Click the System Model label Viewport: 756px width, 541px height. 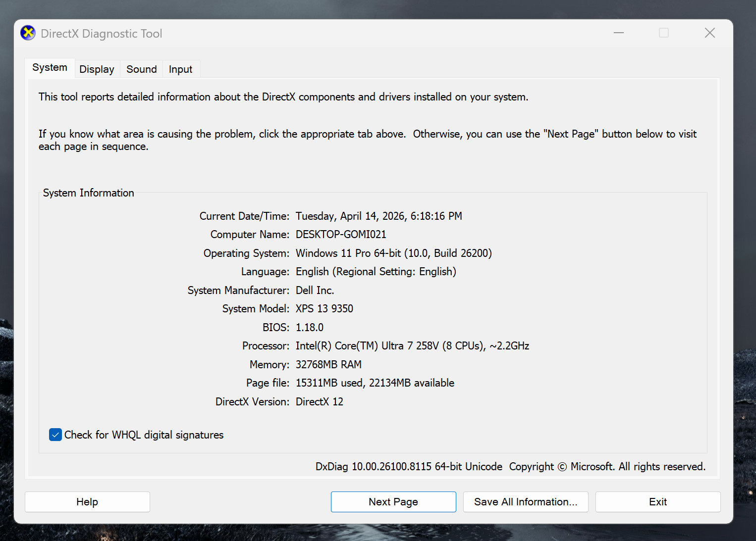pos(256,309)
